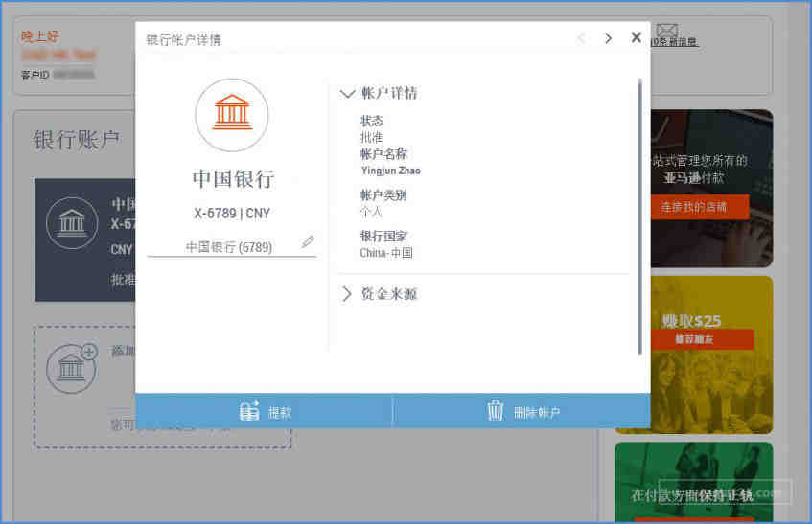Click the X-6789 | CNY account text
The width and height of the screenshot is (812, 524).
[232, 213]
